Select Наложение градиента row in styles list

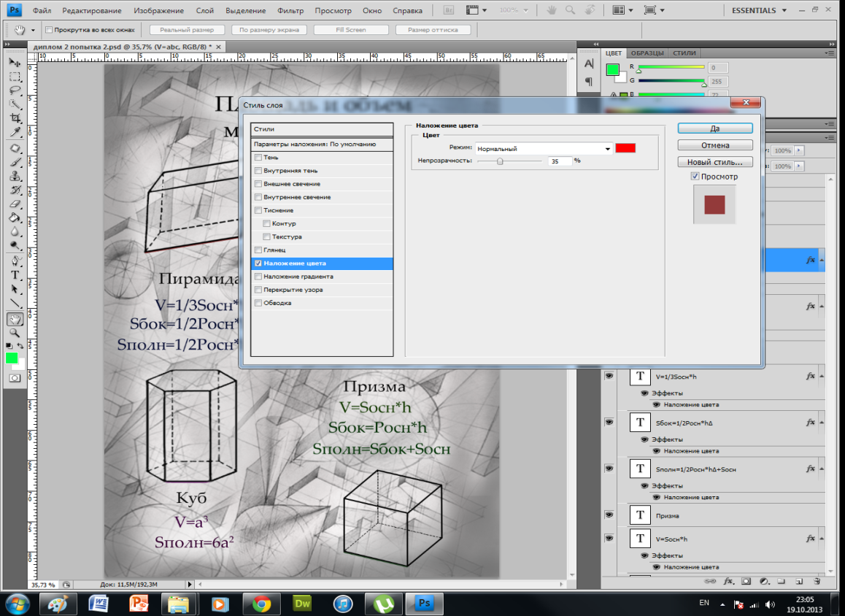pos(322,277)
